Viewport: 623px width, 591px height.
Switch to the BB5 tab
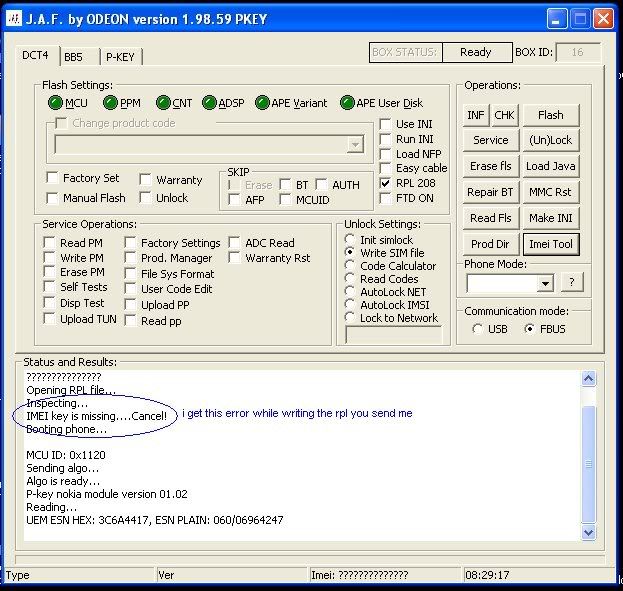[74, 57]
